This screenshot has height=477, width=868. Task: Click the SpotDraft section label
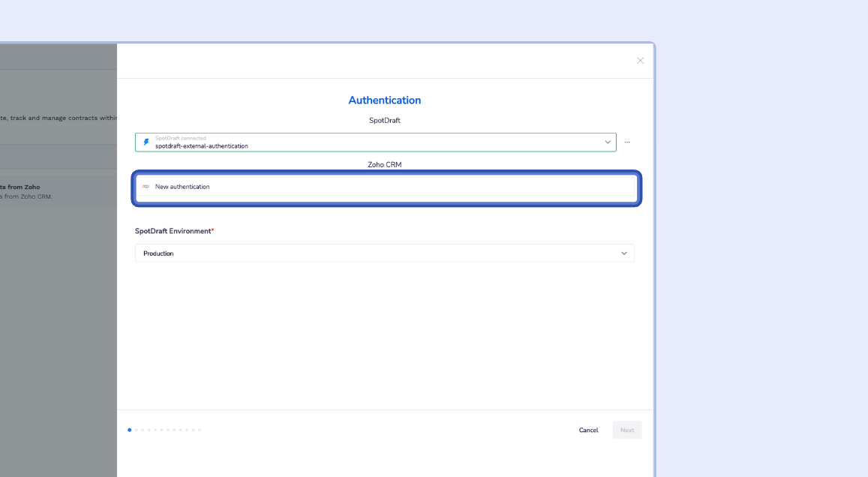[384, 120]
